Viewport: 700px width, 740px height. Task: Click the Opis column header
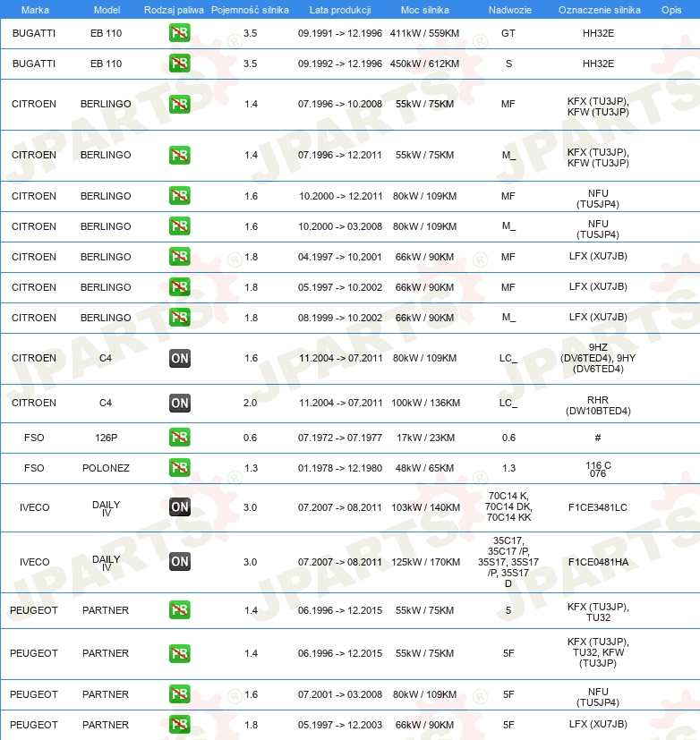pos(671,10)
